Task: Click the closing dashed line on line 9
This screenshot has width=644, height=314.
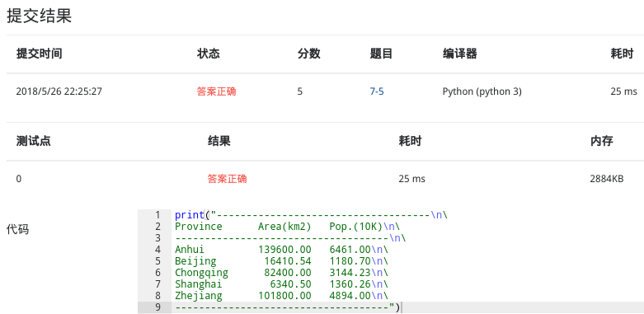Action: pyautogui.click(x=282, y=307)
